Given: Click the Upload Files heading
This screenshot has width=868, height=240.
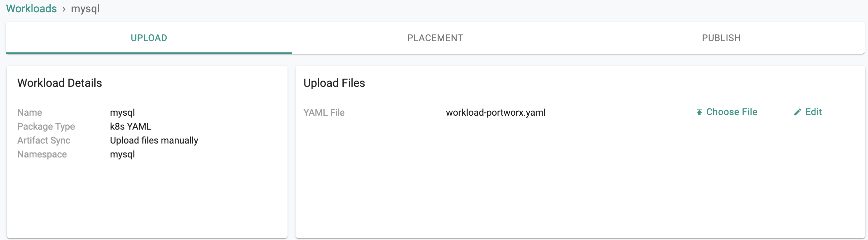Looking at the screenshot, I should click(x=334, y=83).
